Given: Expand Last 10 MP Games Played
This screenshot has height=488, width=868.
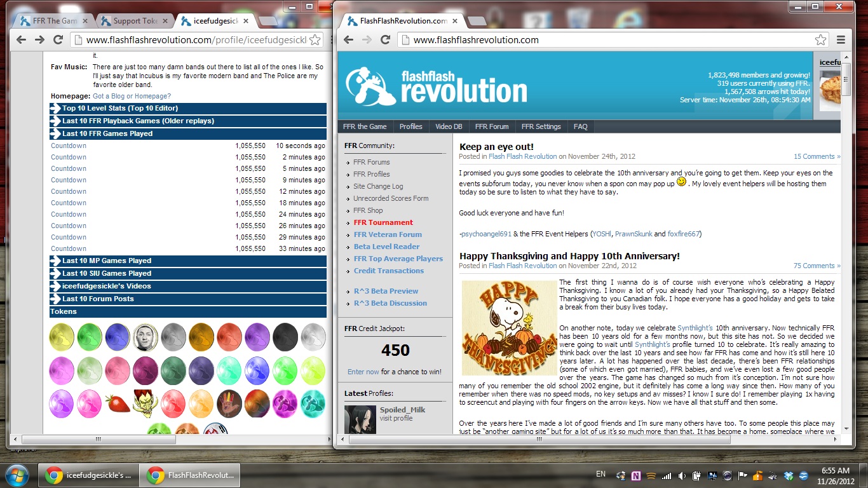Looking at the screenshot, I should [188, 261].
